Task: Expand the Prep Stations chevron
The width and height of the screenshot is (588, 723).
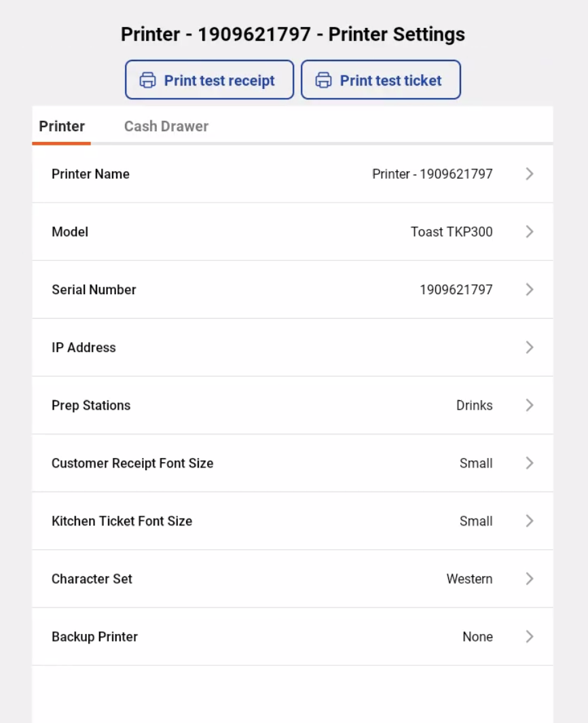Action: [530, 405]
